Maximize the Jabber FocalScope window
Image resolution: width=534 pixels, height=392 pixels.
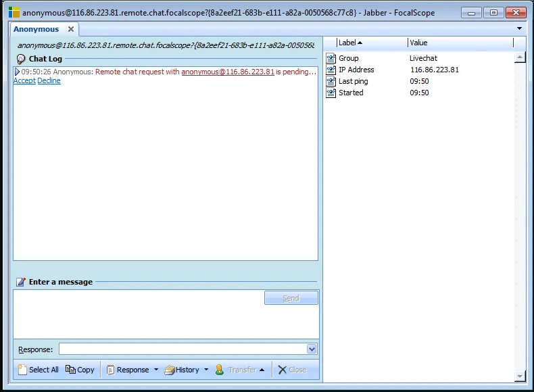point(493,13)
